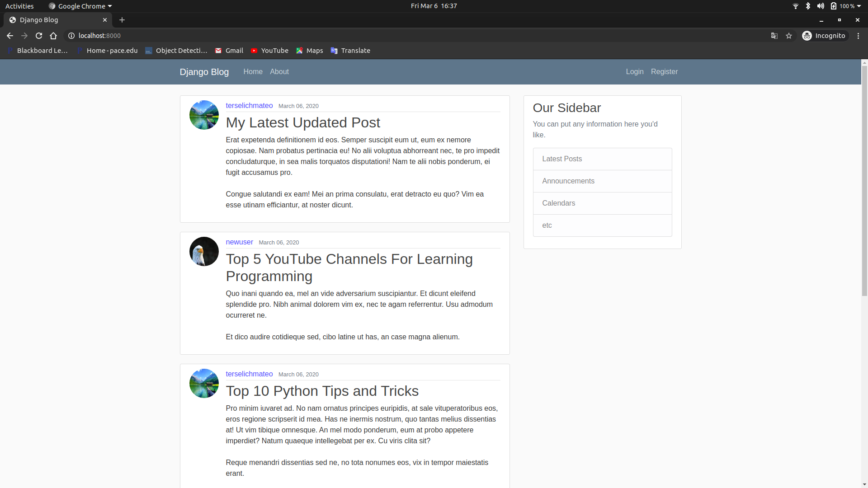Select Calendars in the sidebar
The width and height of the screenshot is (868, 488).
pyautogui.click(x=602, y=203)
